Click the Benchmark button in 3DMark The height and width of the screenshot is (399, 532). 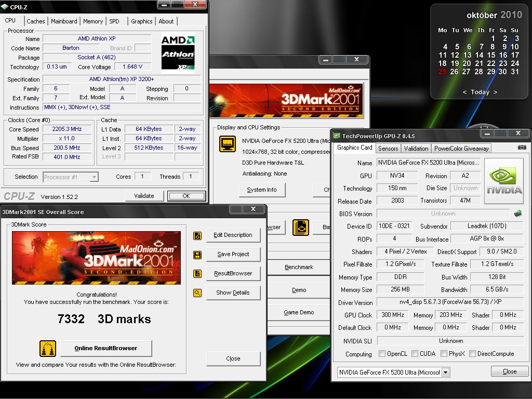click(299, 268)
